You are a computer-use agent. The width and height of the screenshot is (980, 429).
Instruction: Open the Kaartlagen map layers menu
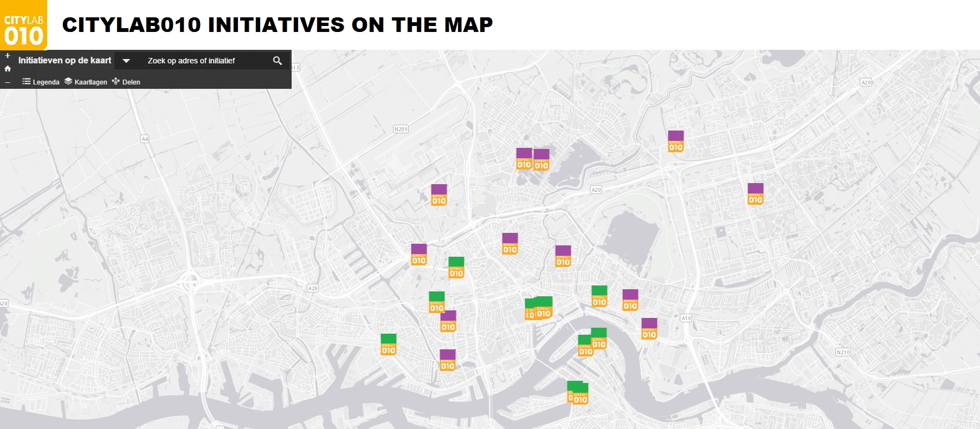tap(86, 82)
